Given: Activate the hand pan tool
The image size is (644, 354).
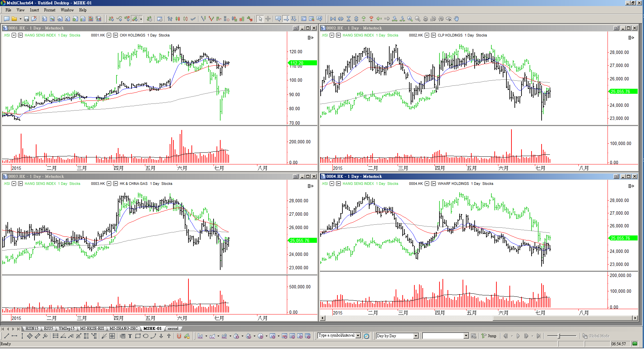Looking at the screenshot, I should 457,19.
